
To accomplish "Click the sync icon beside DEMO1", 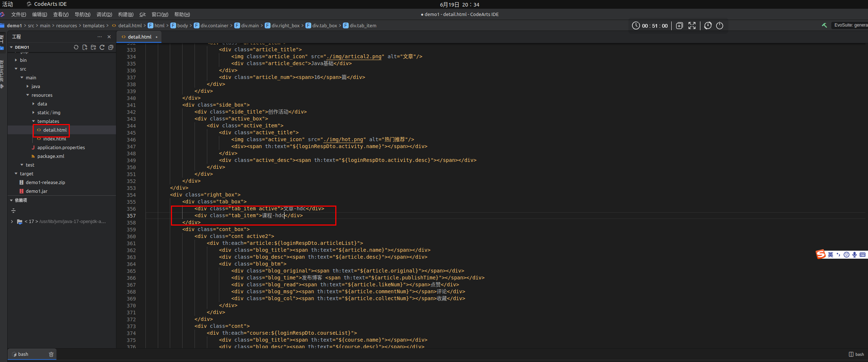I will (x=76, y=47).
